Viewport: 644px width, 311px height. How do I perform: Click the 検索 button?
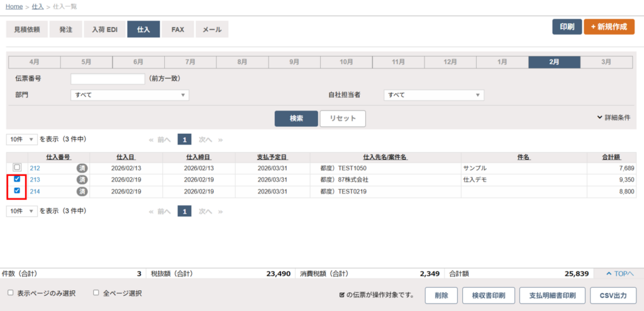click(296, 118)
